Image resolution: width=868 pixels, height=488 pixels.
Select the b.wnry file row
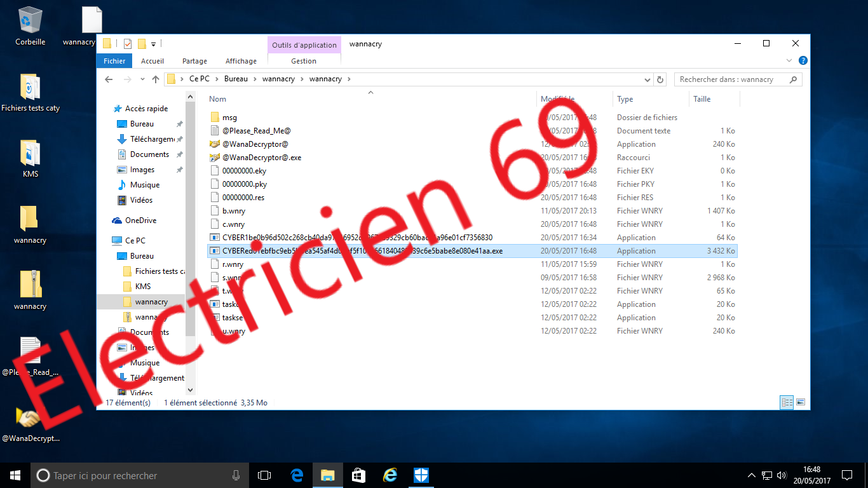pyautogui.click(x=473, y=211)
